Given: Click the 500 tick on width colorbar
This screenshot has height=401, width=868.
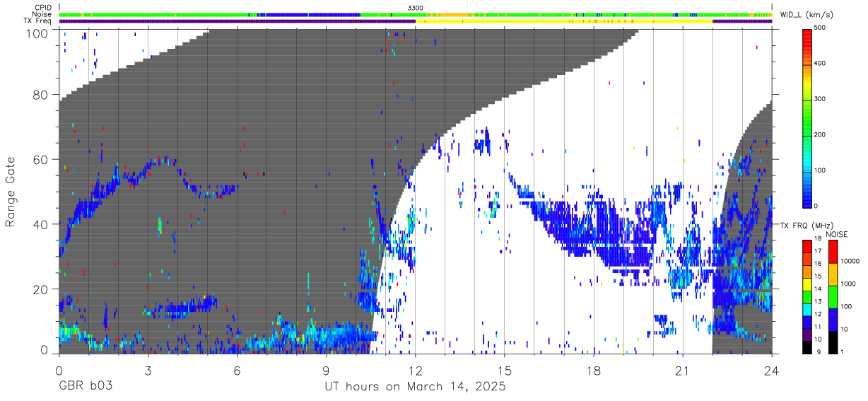Looking at the screenshot, I should pos(820,28).
